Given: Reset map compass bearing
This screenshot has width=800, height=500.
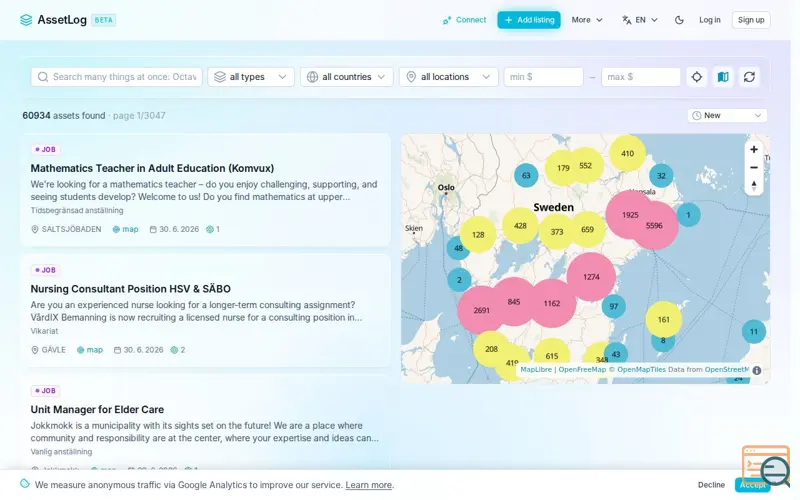Looking at the screenshot, I should pyautogui.click(x=754, y=185).
